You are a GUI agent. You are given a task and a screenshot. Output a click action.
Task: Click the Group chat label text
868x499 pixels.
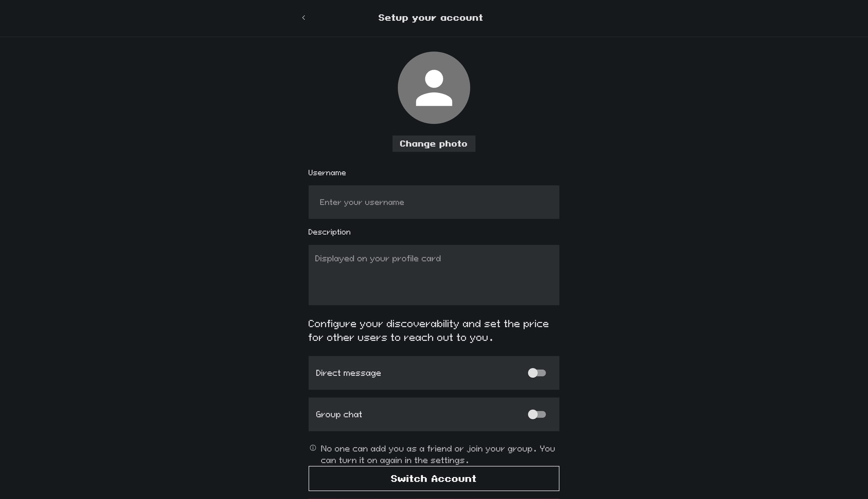pos(339,415)
